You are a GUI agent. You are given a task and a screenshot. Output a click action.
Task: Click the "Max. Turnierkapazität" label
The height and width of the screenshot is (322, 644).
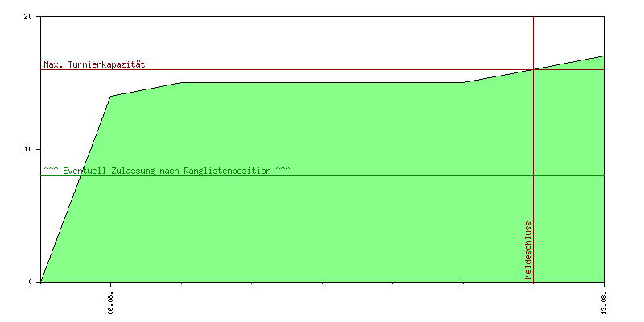coord(94,64)
